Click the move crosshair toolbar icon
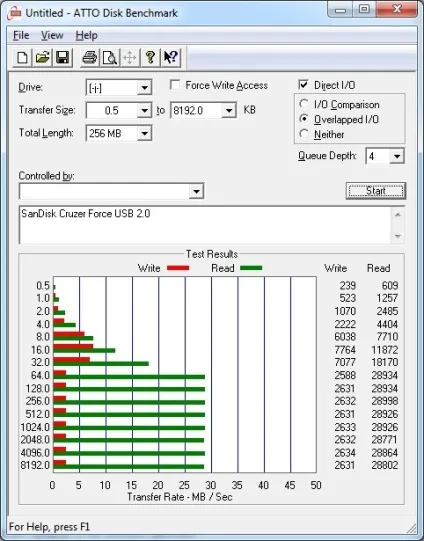 click(x=130, y=57)
